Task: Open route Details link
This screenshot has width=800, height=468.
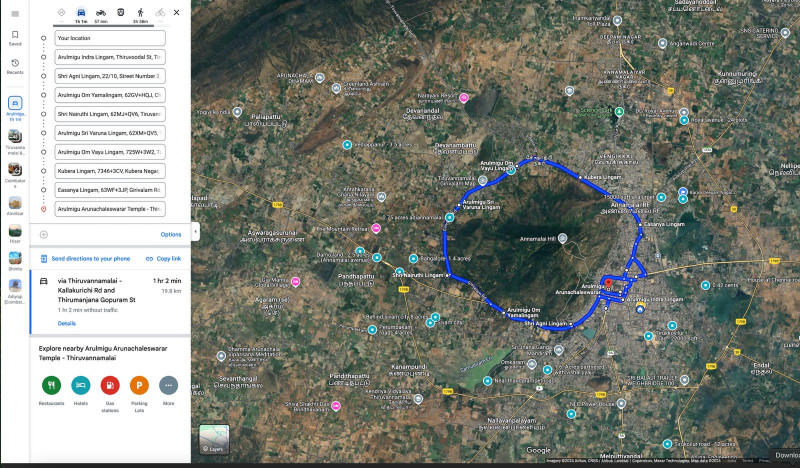Action: (x=66, y=323)
